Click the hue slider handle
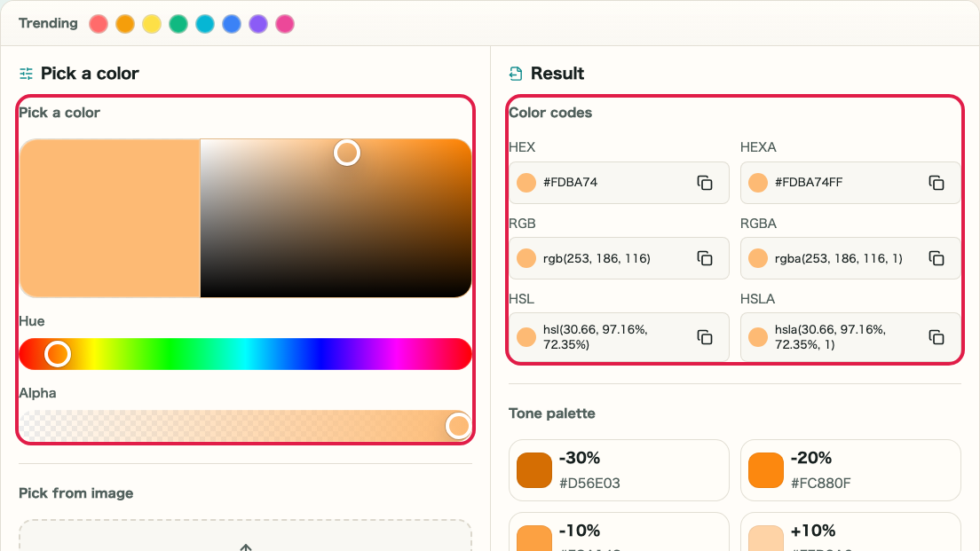 click(58, 354)
